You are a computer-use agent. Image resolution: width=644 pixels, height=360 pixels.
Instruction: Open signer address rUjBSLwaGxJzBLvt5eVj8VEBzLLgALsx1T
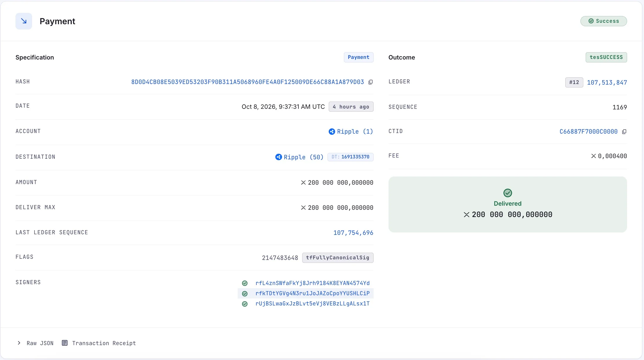pos(312,304)
